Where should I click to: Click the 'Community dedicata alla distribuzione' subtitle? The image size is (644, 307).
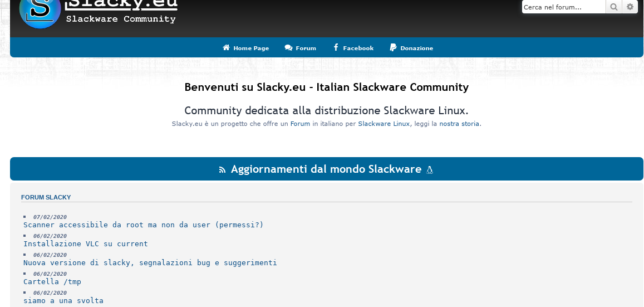click(327, 110)
